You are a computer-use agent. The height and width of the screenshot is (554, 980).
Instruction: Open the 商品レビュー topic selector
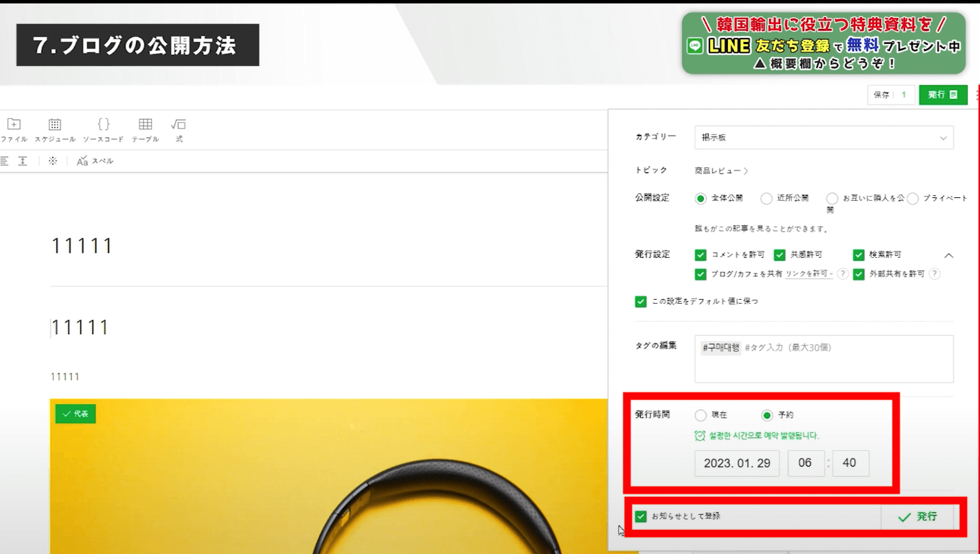click(721, 170)
